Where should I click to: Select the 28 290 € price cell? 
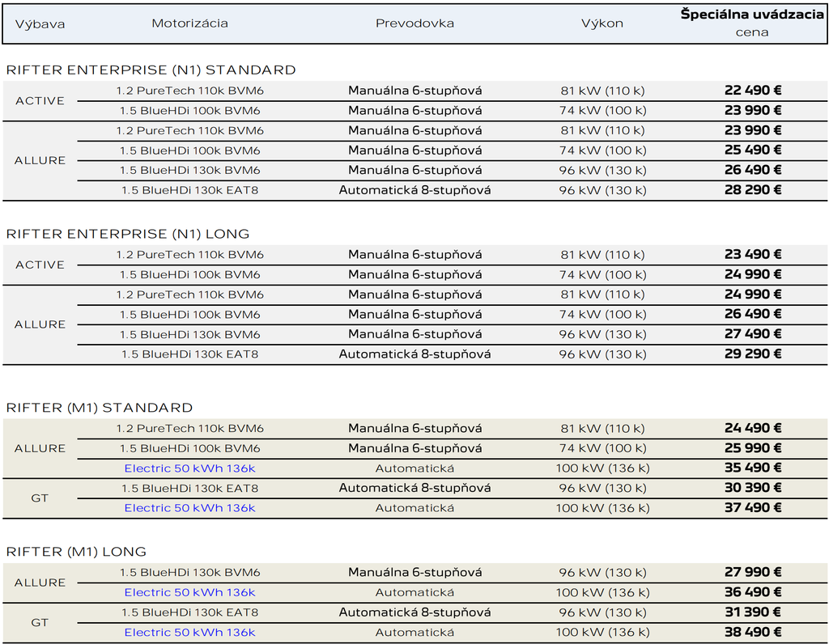click(752, 190)
